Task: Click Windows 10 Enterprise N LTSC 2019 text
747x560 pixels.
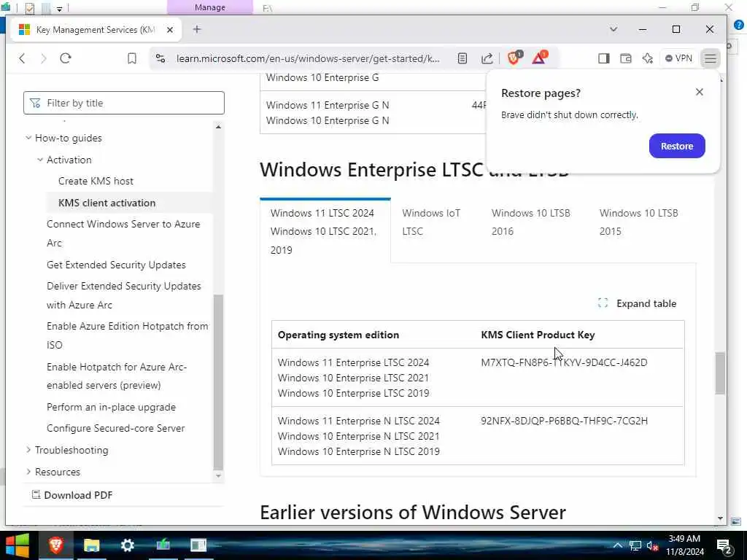Action: 358,451
